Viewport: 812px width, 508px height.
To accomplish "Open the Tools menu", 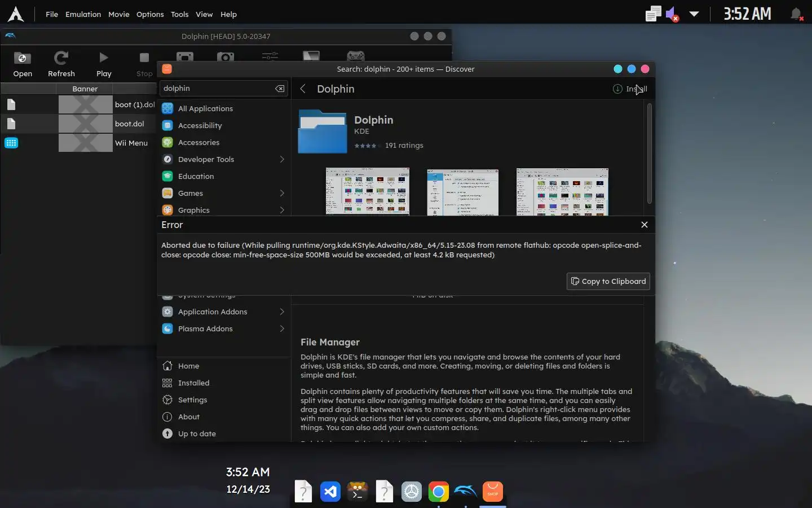I will point(180,14).
